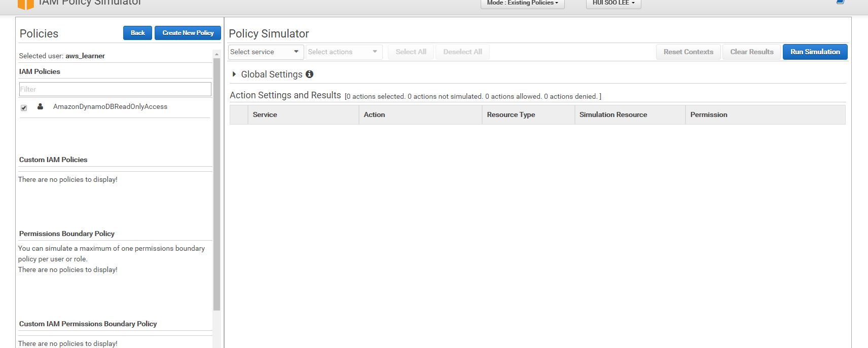Click the Global Settings info icon
Viewport: 868px width, 348px height.
[x=309, y=74]
